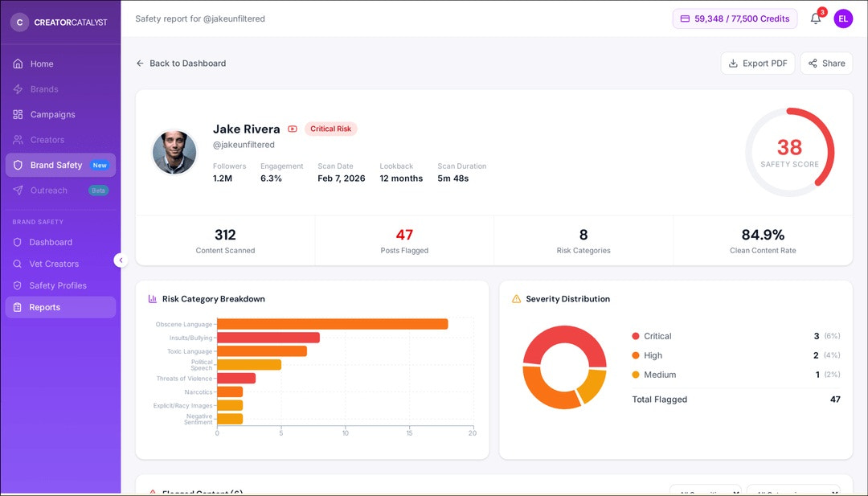Click the Creators people icon
The height and width of the screenshot is (496, 868).
click(x=18, y=140)
